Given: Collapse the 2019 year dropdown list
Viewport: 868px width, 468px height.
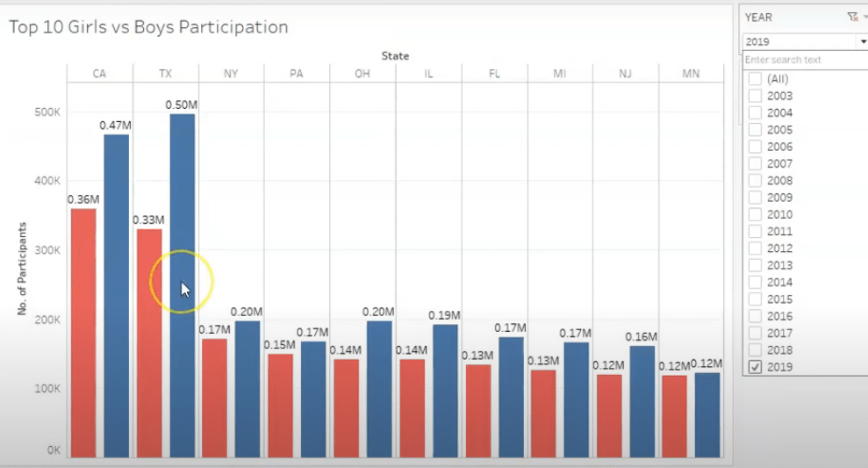Looking at the screenshot, I should pos(863,41).
